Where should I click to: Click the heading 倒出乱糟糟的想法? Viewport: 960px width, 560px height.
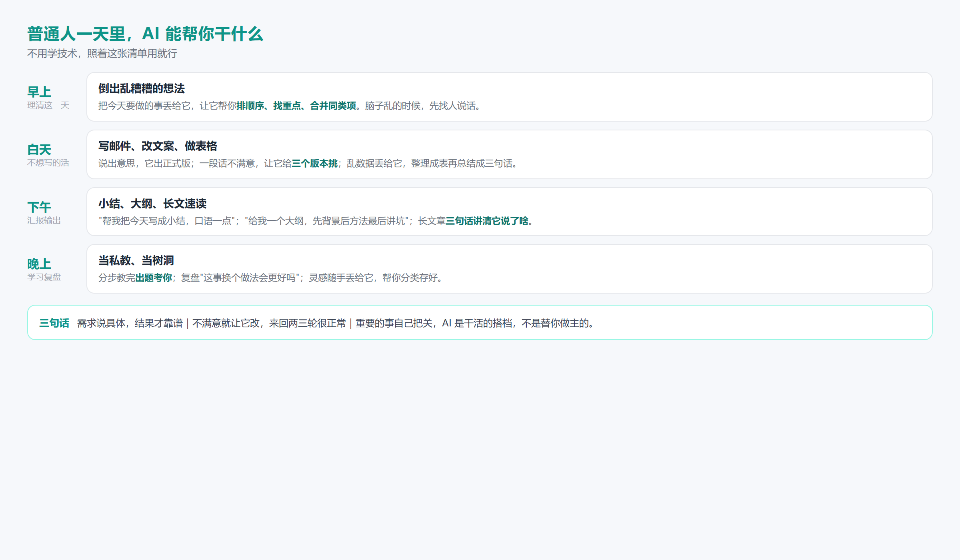pos(142,88)
